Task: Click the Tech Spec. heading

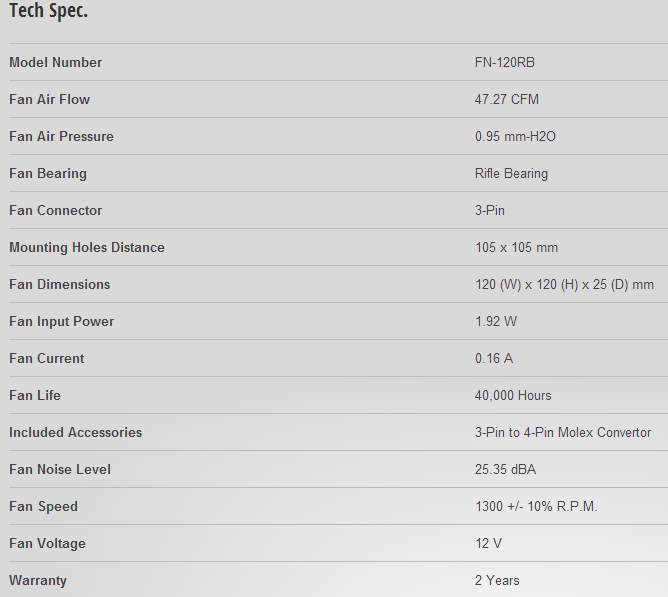Action: click(x=49, y=10)
